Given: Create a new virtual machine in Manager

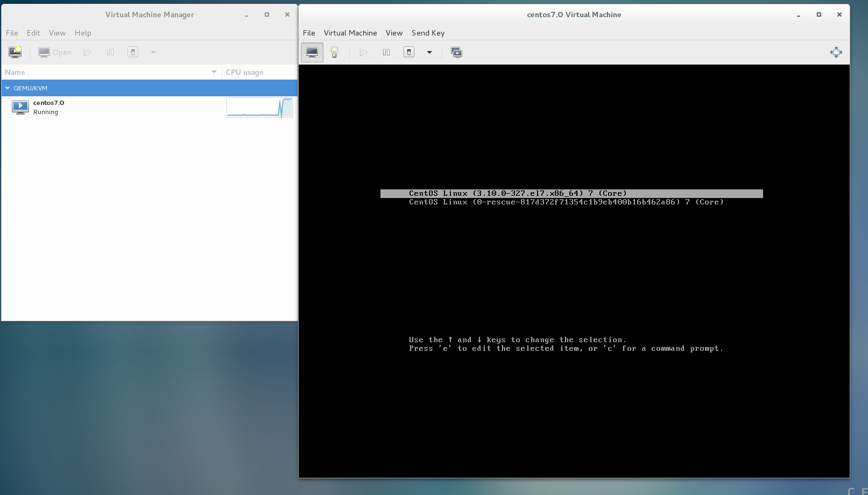Looking at the screenshot, I should pyautogui.click(x=15, y=52).
